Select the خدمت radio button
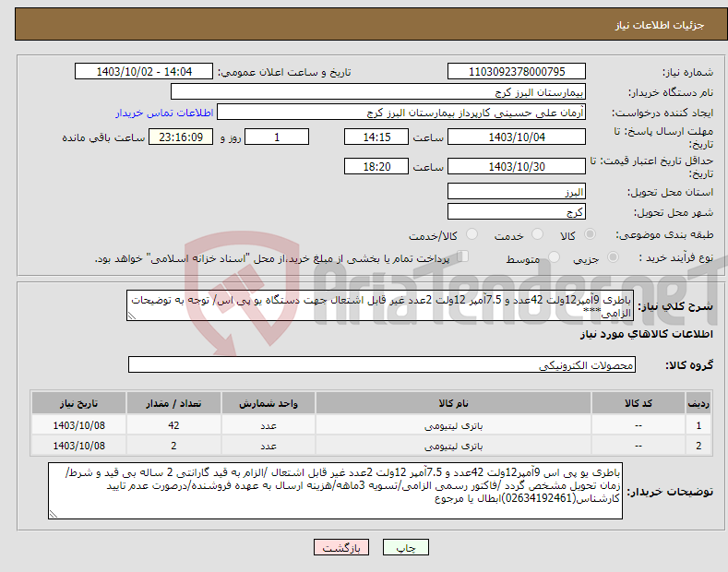The height and width of the screenshot is (572, 728). tap(537, 234)
